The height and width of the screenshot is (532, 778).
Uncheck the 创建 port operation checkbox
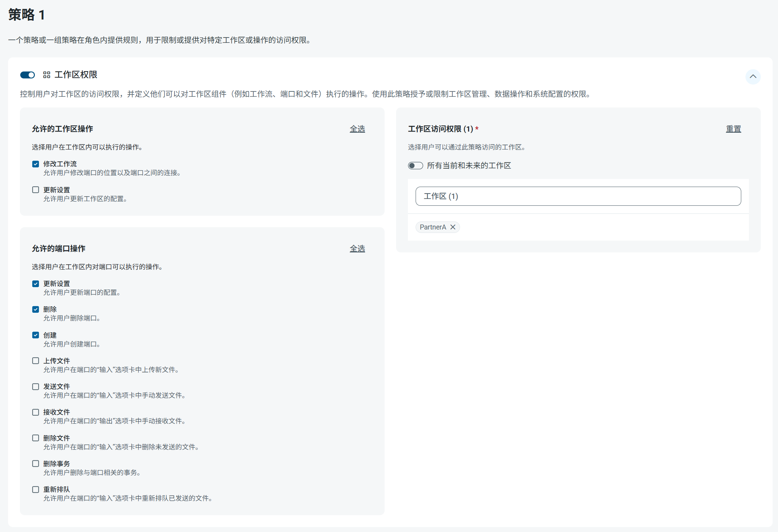coord(36,335)
